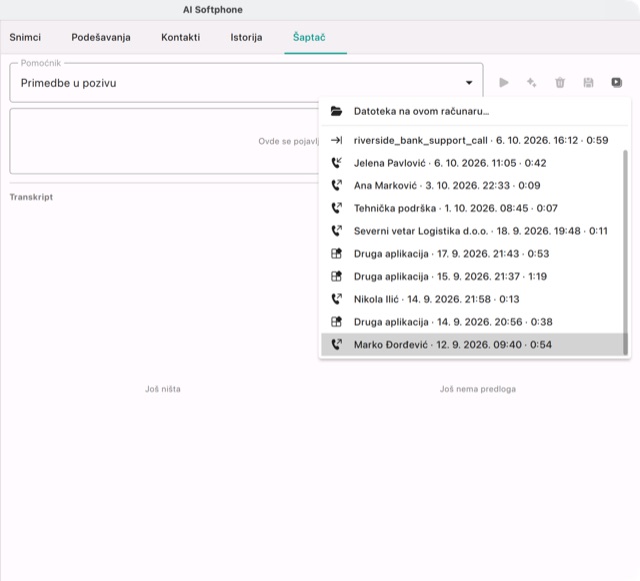
Task: Switch to the Snimci tab
Action: [25, 37]
